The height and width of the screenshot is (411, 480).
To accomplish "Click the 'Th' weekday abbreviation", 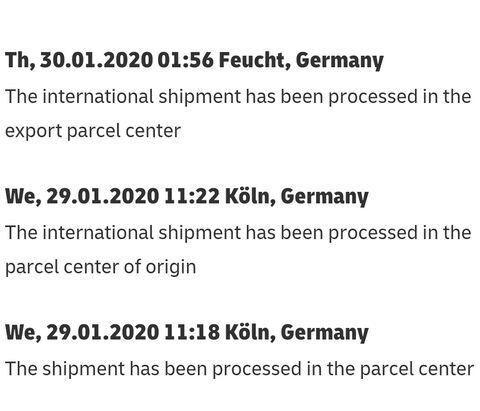I will click(x=20, y=61).
